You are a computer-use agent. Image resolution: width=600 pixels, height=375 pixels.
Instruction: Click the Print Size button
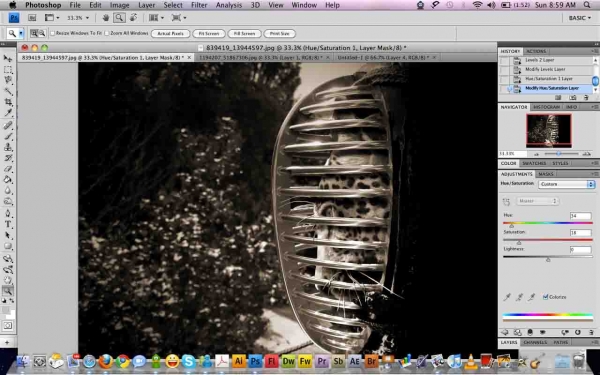pyautogui.click(x=280, y=34)
